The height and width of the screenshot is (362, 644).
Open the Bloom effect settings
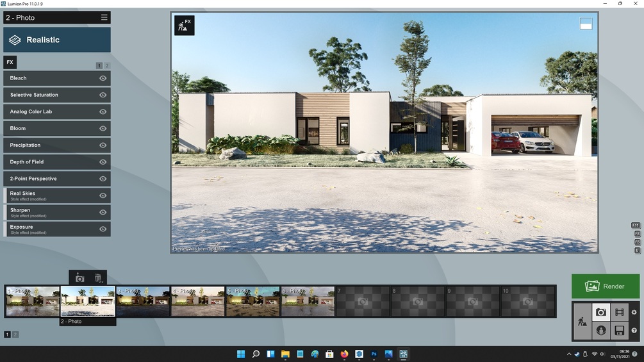tap(56, 129)
